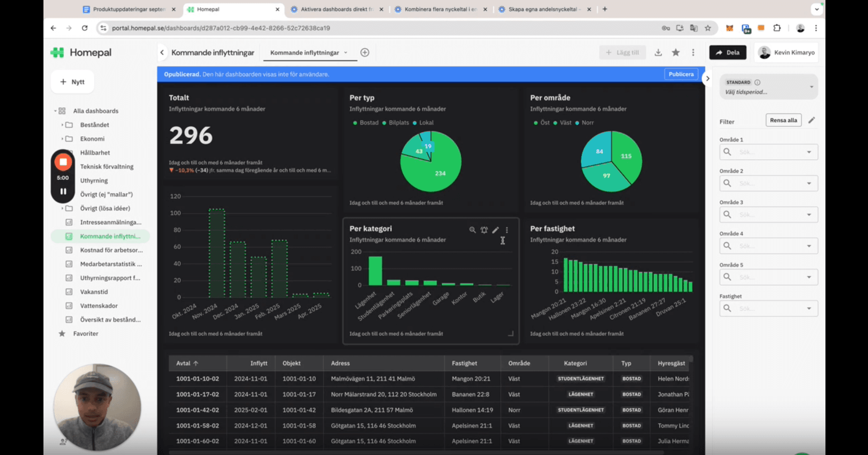Viewport: 868px width, 455px height.
Task: Click table cell 1001-01-42-02
Action: point(197,410)
